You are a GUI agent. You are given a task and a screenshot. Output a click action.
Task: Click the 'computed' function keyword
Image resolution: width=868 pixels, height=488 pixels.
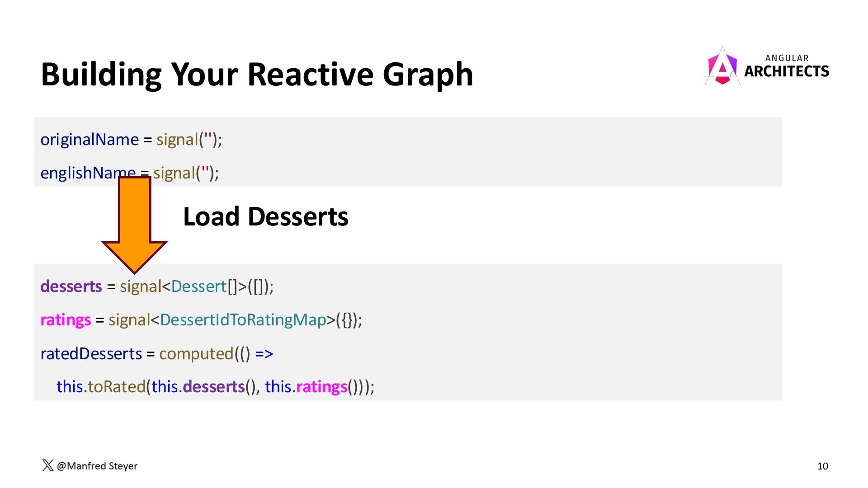(x=196, y=353)
